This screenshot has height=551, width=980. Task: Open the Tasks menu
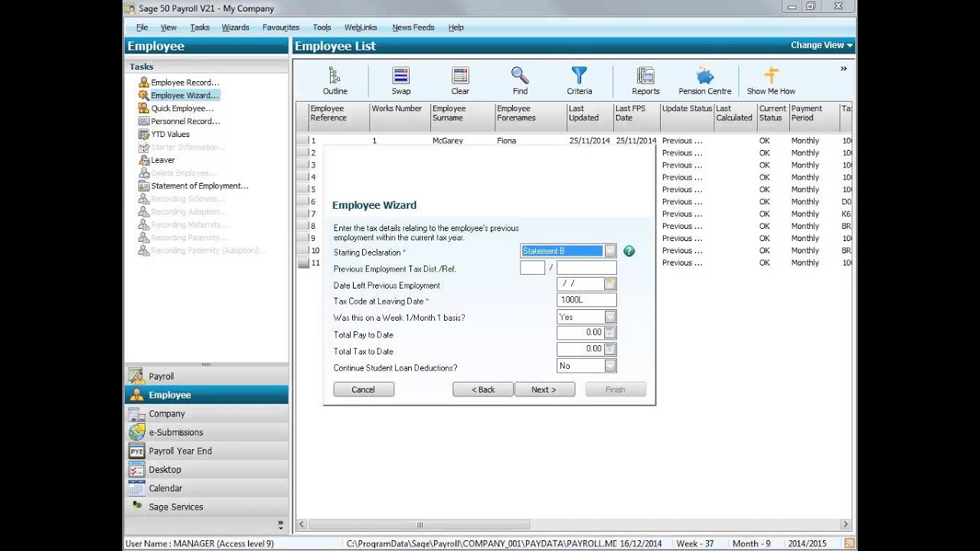tap(200, 28)
